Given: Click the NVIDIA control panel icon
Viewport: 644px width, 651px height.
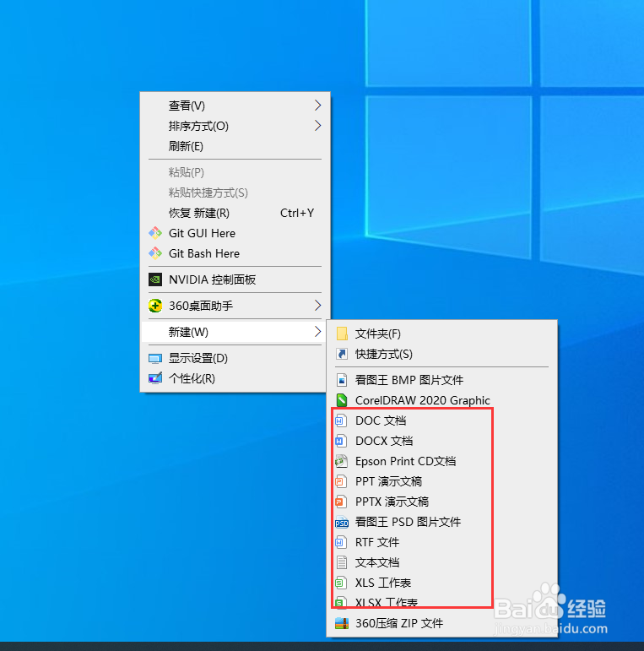Looking at the screenshot, I should coord(155,279).
